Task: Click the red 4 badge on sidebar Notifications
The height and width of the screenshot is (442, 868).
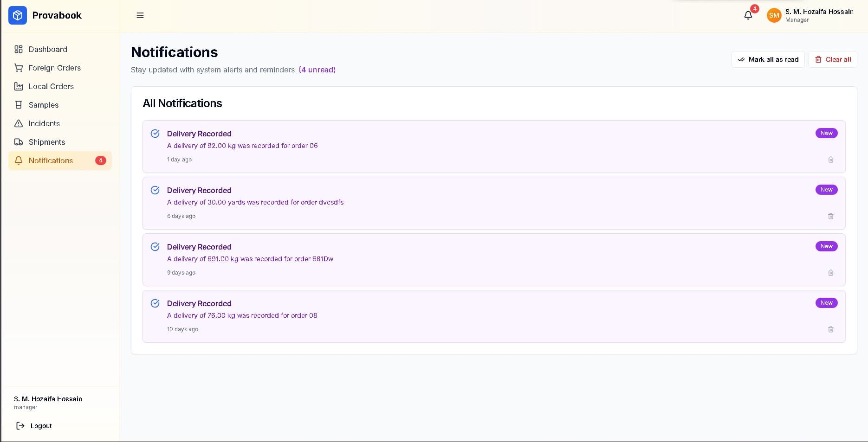Action: coord(100,160)
